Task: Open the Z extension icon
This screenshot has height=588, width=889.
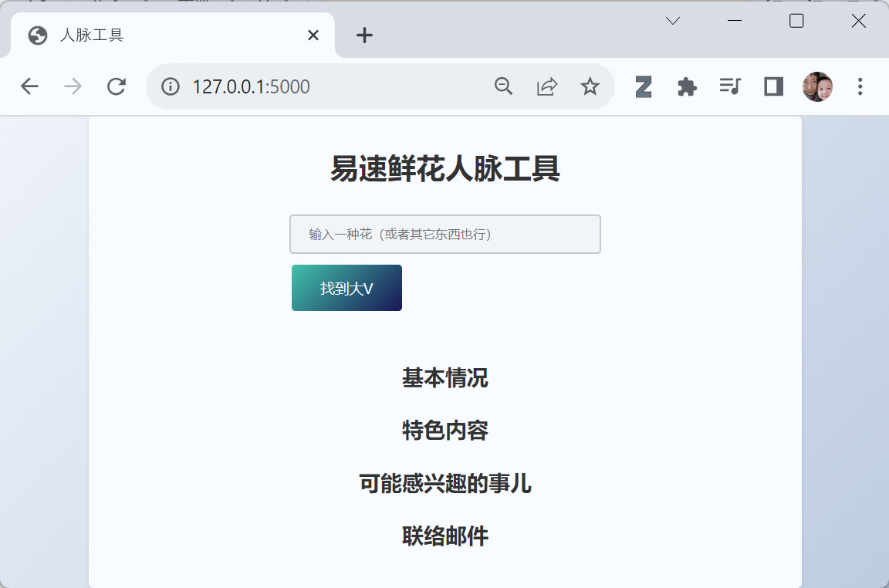Action: 644,86
